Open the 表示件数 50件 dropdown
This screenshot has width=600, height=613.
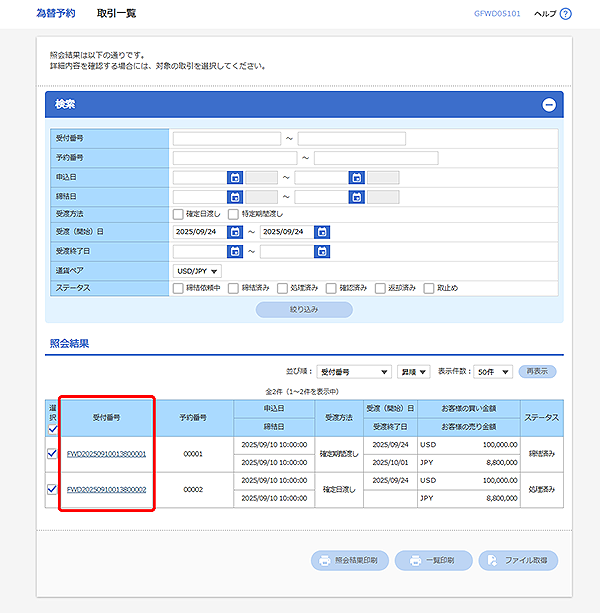pos(493,372)
